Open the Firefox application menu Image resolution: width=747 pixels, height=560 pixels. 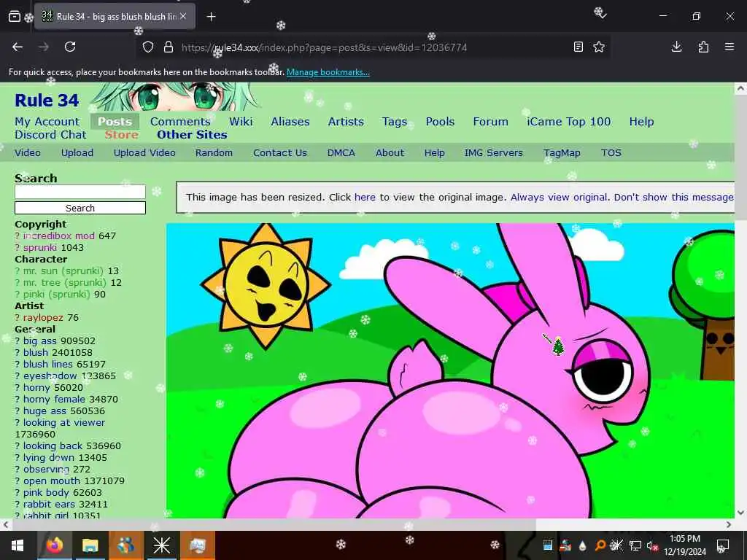[729, 47]
